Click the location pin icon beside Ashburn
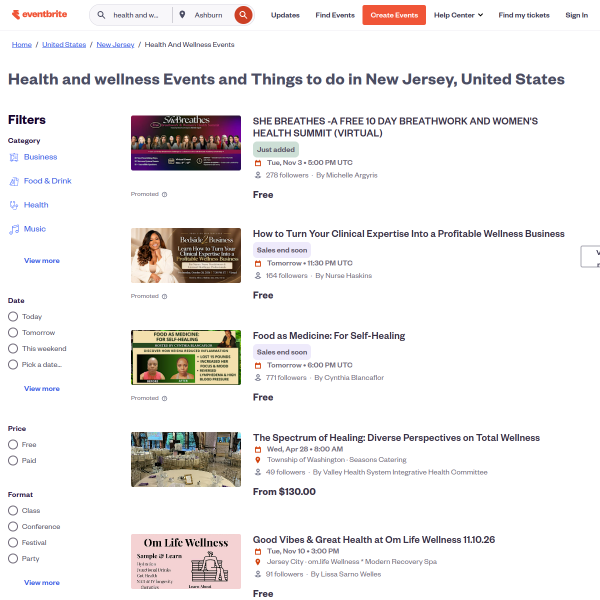 click(182, 15)
